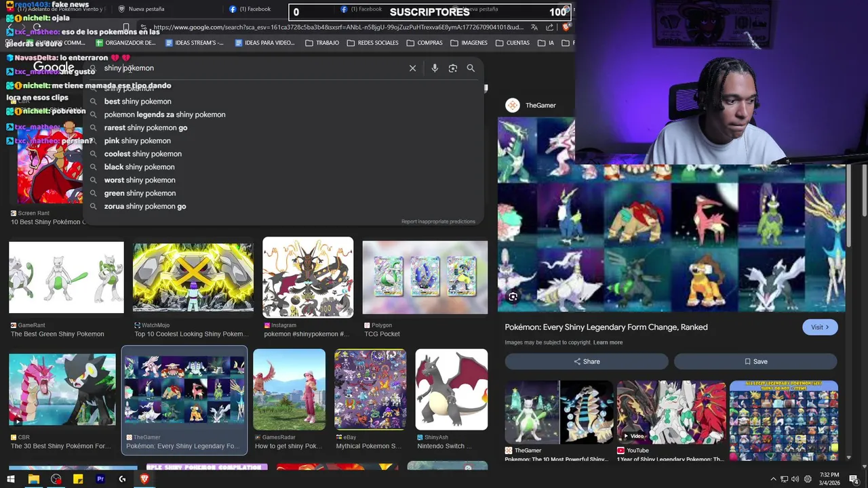Screen dimensions: 868x488
Task: Click Google Lens icon on preview image
Action: pyautogui.click(x=513, y=296)
